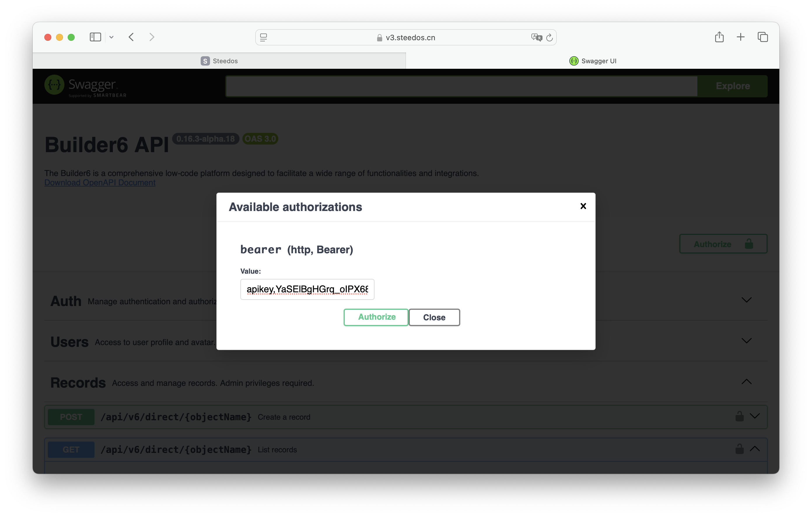Expand the Users section chevron

point(747,341)
